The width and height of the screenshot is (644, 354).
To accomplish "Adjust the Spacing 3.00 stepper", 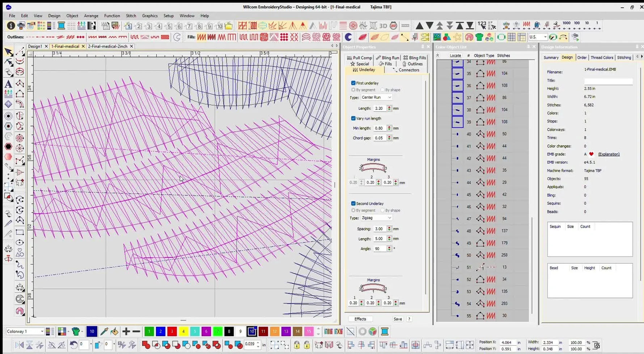I will click(x=389, y=229).
